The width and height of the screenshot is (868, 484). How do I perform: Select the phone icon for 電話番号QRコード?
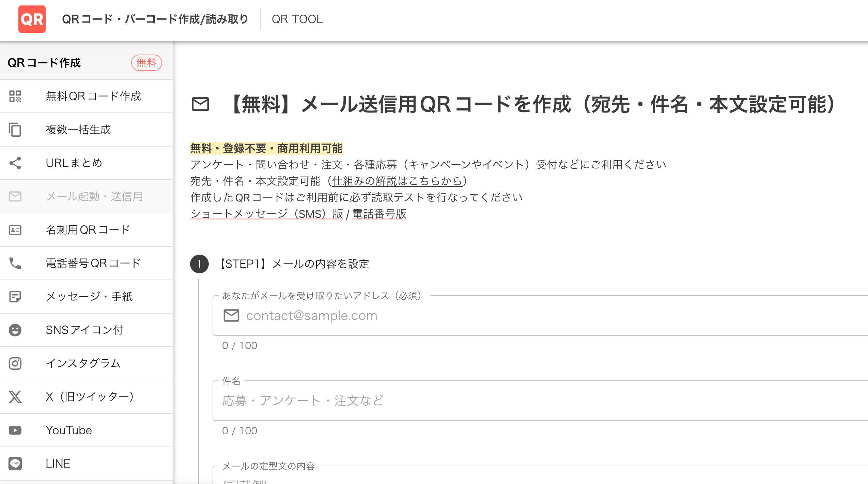[x=15, y=263]
